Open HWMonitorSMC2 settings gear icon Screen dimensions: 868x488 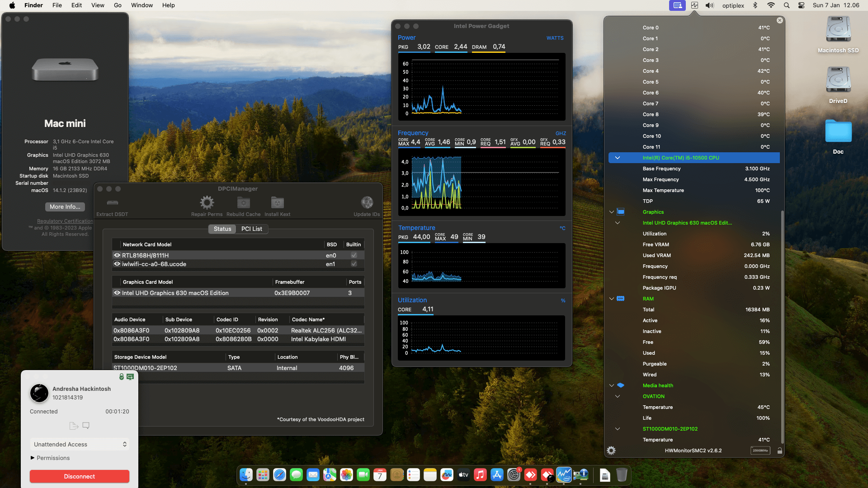click(x=611, y=450)
